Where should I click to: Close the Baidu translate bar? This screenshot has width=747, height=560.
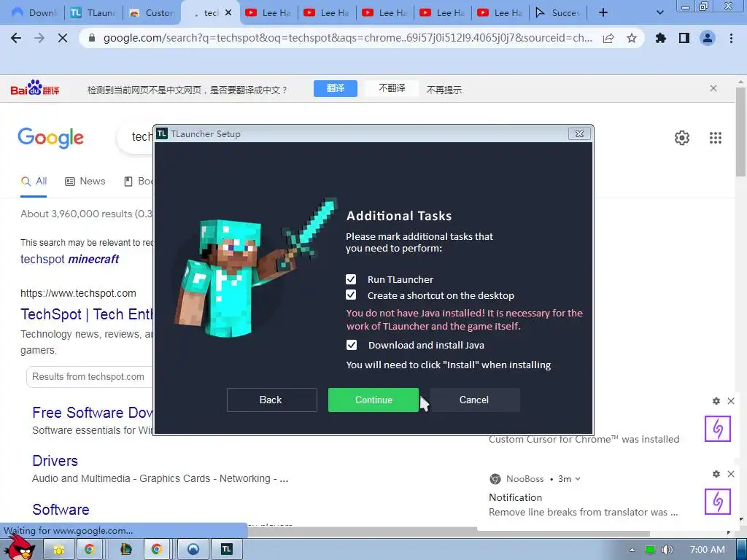(x=713, y=88)
